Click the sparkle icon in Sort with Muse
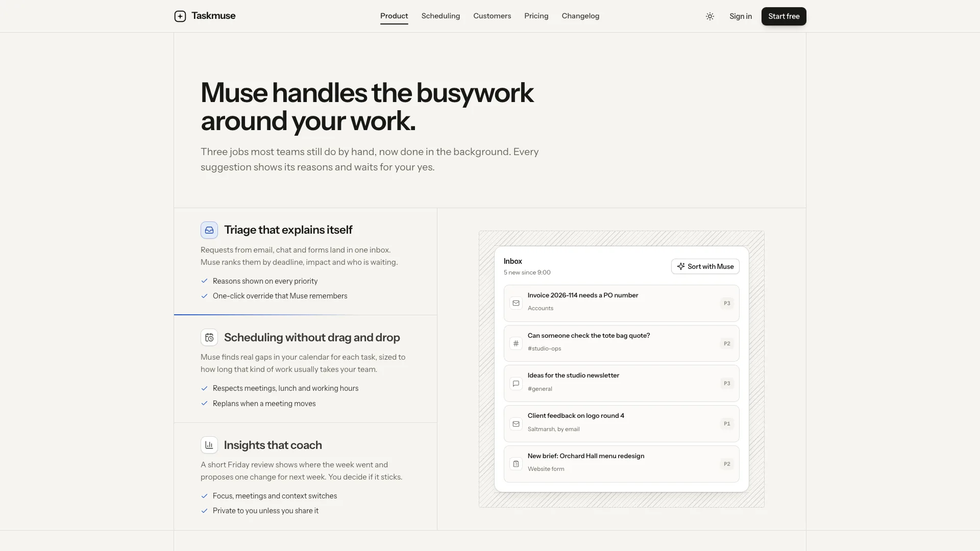Viewport: 980px width, 551px height. pyautogui.click(x=681, y=266)
